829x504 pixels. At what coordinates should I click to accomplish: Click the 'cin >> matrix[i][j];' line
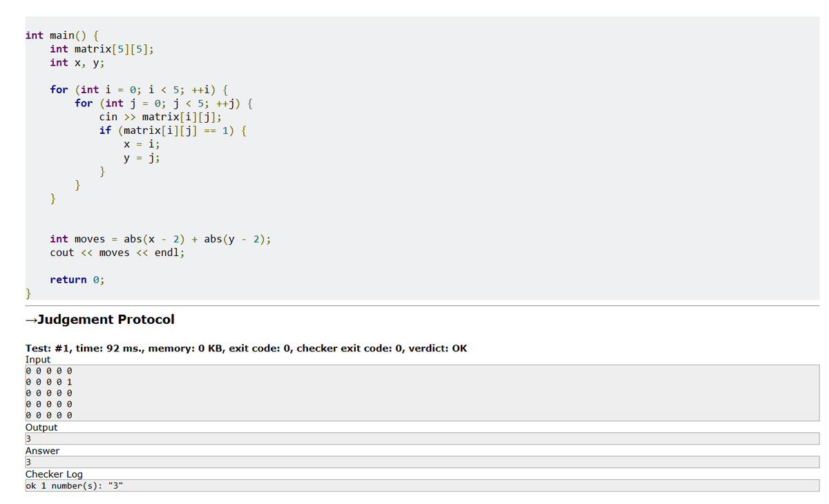click(160, 117)
